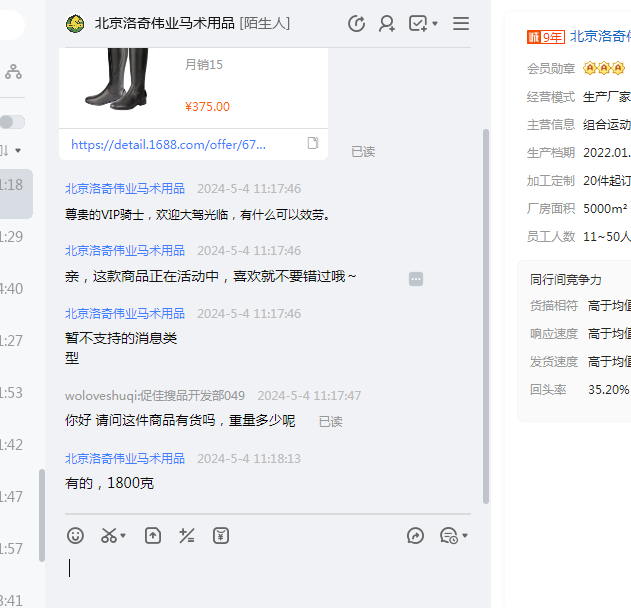Open the calculator plus-minus icon
The image size is (631, 608).
(186, 536)
